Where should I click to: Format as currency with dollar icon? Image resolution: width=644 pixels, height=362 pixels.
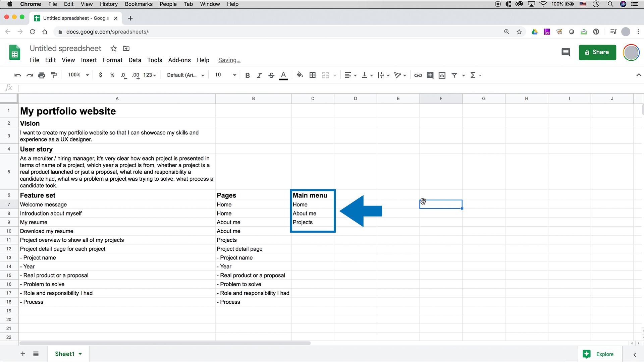point(101,75)
